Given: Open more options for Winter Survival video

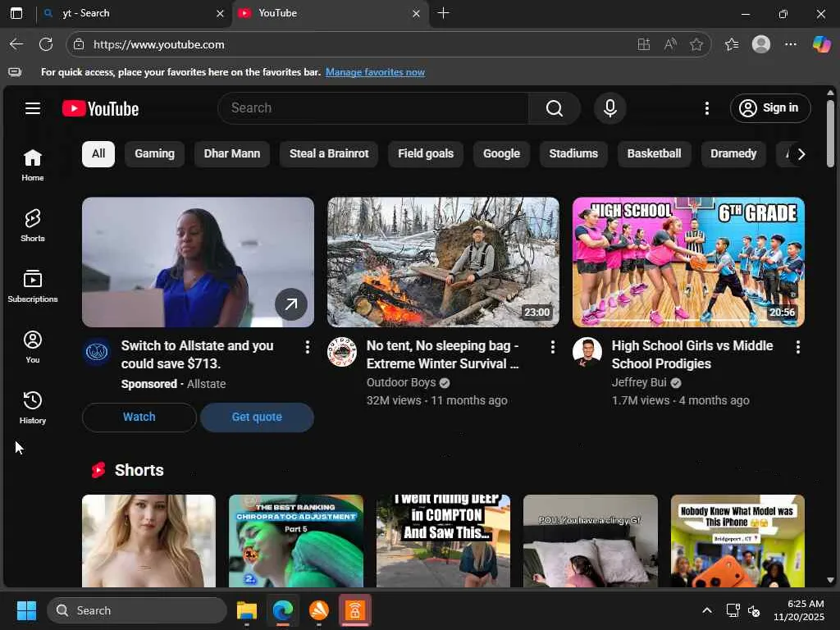Looking at the screenshot, I should pos(552,347).
